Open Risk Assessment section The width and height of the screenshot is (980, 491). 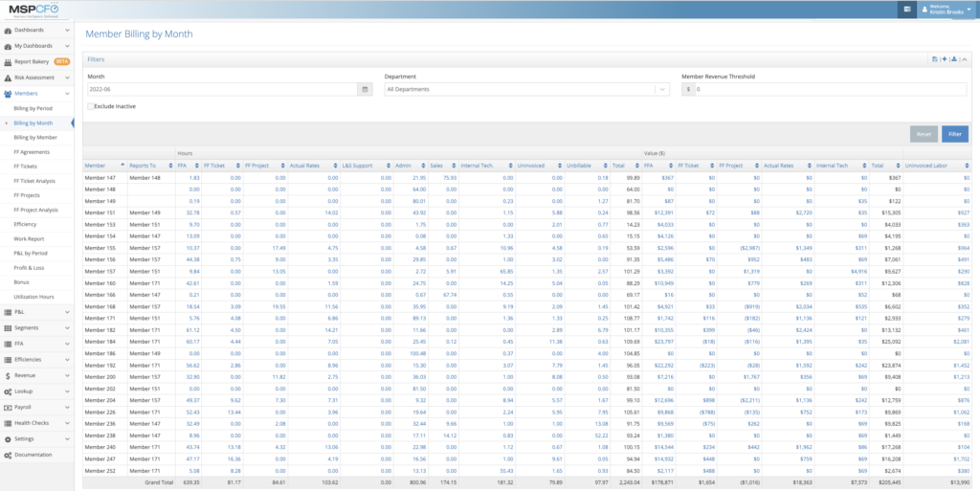pyautogui.click(x=36, y=78)
